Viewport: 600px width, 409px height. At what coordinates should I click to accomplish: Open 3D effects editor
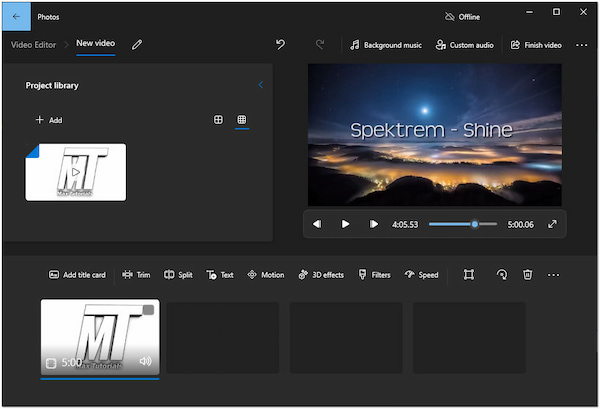321,275
